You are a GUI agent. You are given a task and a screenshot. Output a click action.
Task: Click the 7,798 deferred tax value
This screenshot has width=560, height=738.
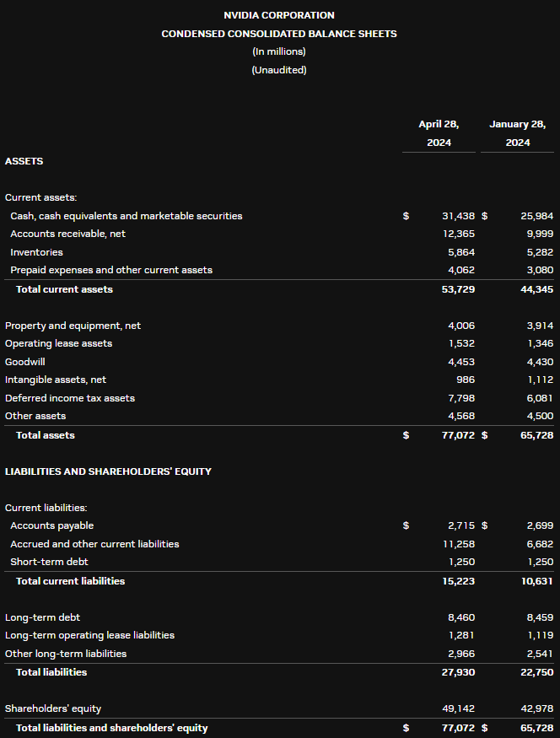point(461,398)
